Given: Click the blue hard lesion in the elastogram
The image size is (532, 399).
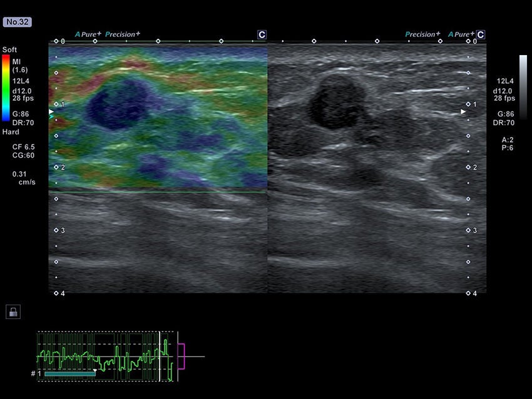Looking at the screenshot, I should tap(118, 105).
